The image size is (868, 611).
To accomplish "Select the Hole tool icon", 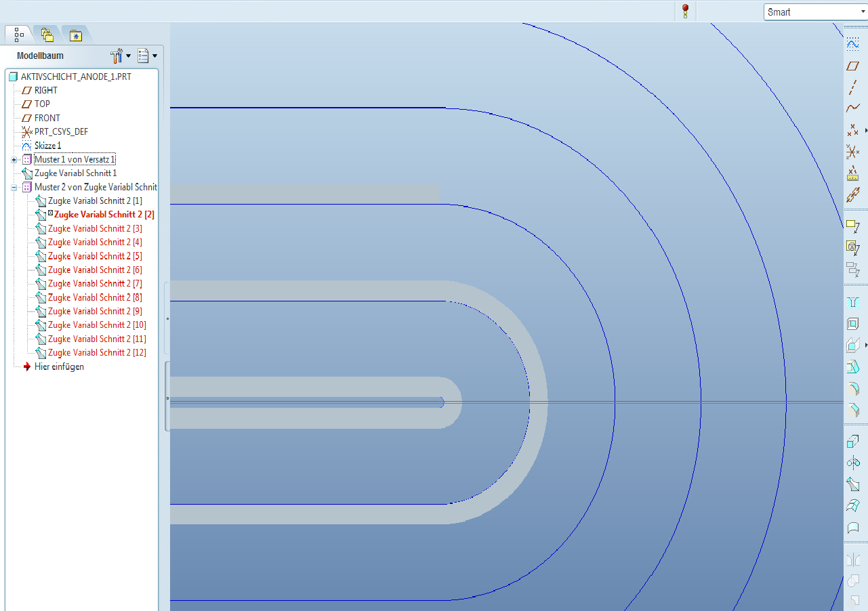I will click(x=853, y=301).
